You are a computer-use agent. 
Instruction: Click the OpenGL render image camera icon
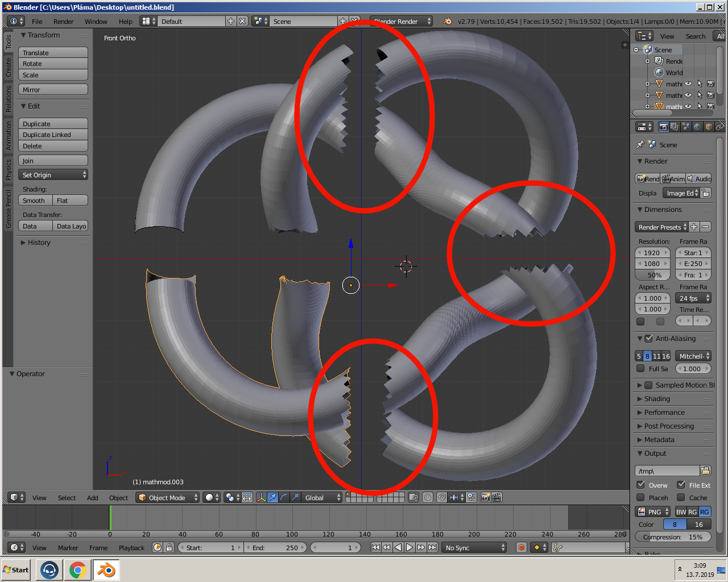(x=485, y=497)
